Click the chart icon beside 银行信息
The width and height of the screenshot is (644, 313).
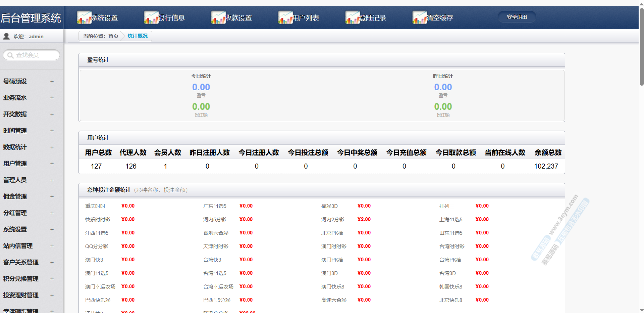151,17
